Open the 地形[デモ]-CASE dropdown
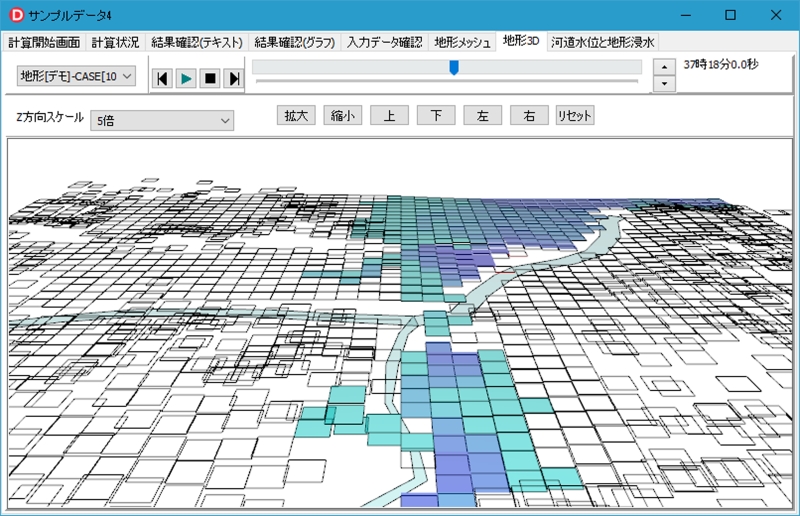Screen dimensions: 800x516 tap(76, 76)
